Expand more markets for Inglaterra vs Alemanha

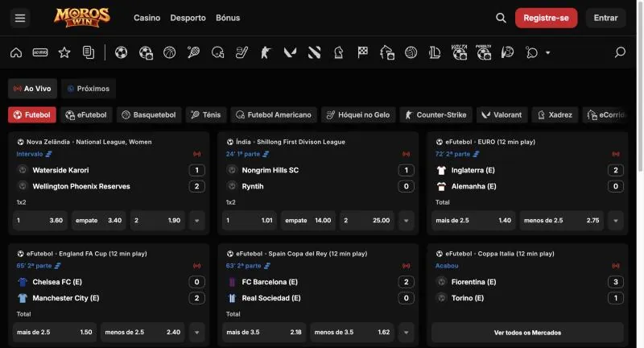[616, 221]
